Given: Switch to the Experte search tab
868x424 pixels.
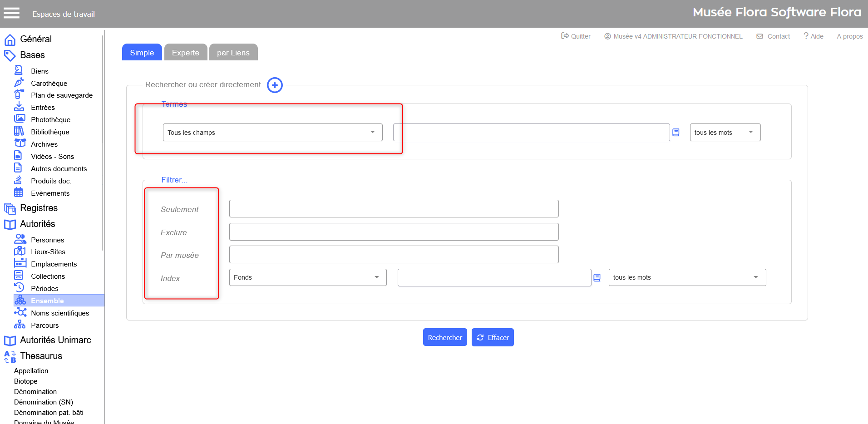Looking at the screenshot, I should click(185, 53).
